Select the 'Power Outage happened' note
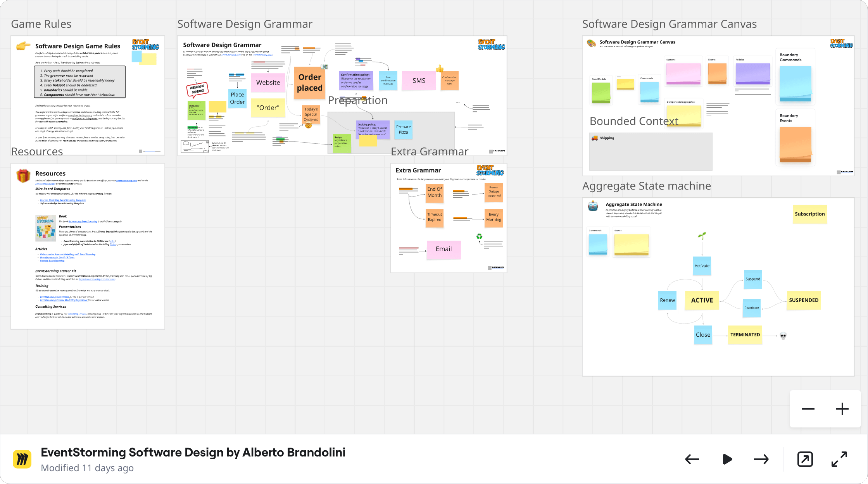868x484 pixels. [x=494, y=192]
